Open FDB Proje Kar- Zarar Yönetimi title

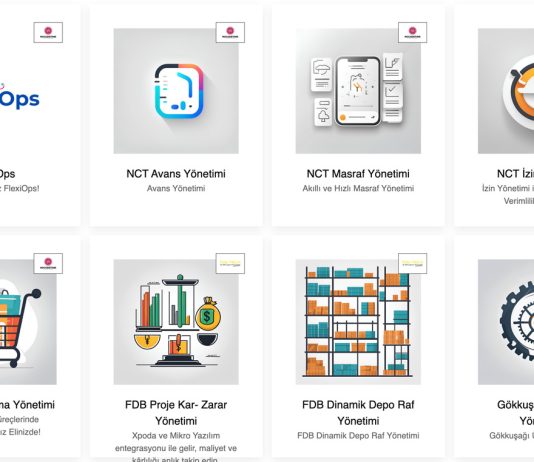tap(176, 413)
